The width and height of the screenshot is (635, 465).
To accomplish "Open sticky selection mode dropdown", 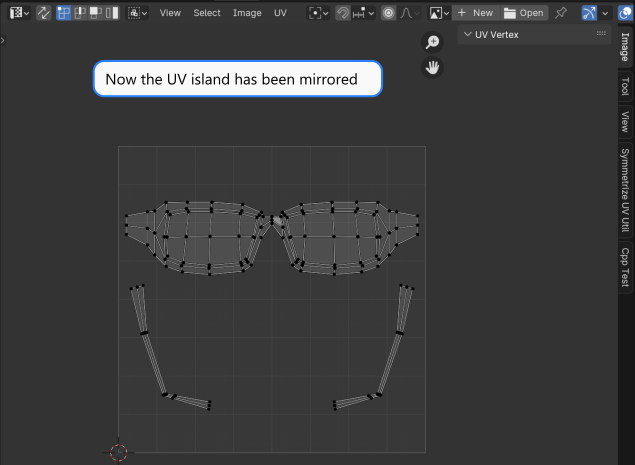I will tap(138, 13).
